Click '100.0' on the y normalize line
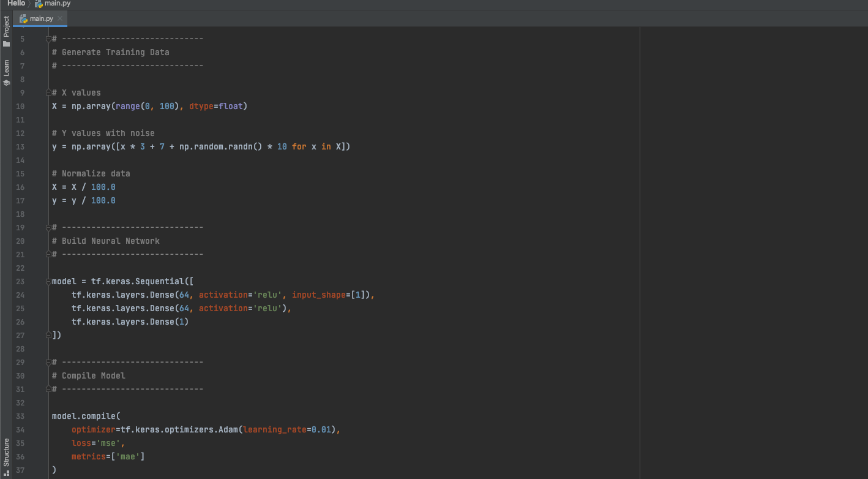Screen dimensions: 868x479 coord(103,200)
